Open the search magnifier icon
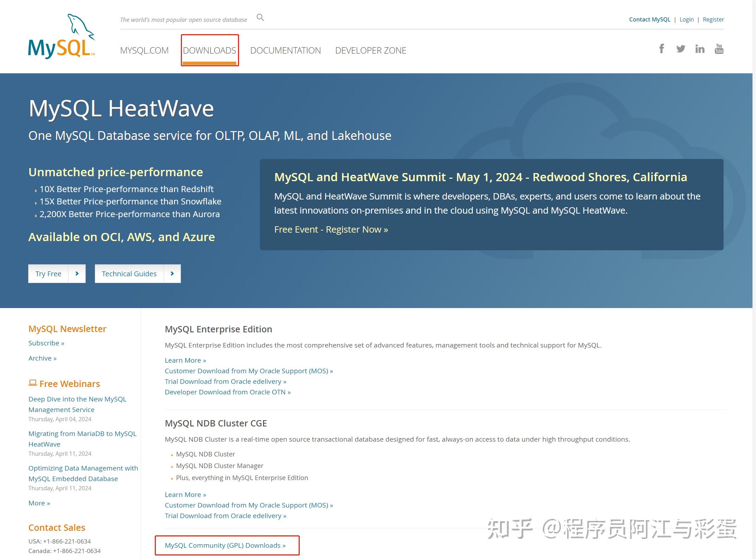Screen dimensions: 756x559 pyautogui.click(x=260, y=17)
